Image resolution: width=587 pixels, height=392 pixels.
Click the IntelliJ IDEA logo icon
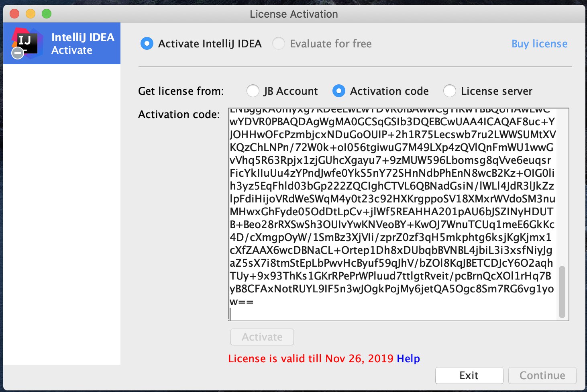(x=26, y=43)
